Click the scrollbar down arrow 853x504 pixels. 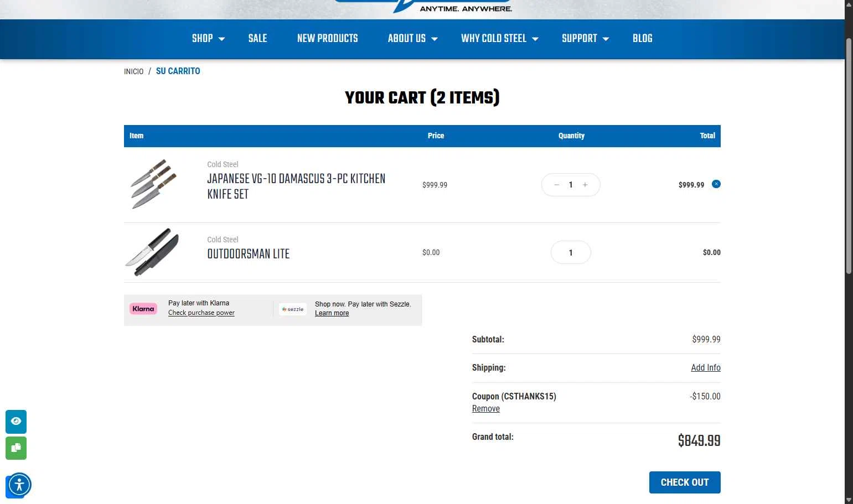849,500
